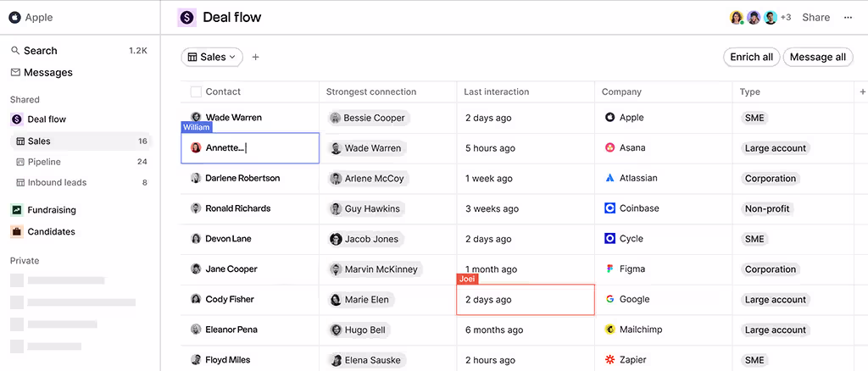Click the Type column header

750,91
